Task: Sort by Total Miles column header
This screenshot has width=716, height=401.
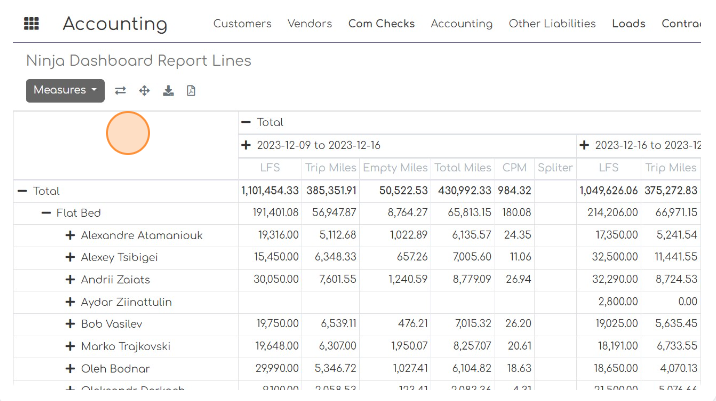Action: (463, 168)
